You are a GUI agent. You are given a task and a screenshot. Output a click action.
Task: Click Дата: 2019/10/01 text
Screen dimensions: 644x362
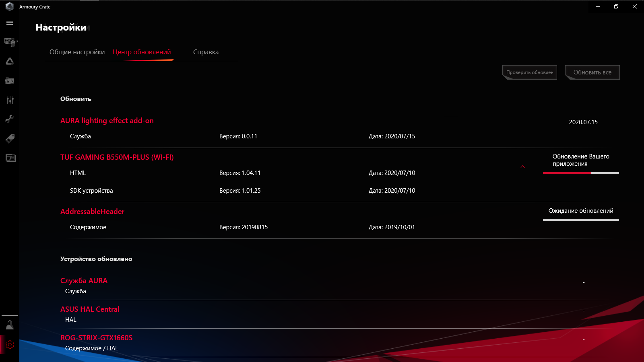(x=392, y=227)
